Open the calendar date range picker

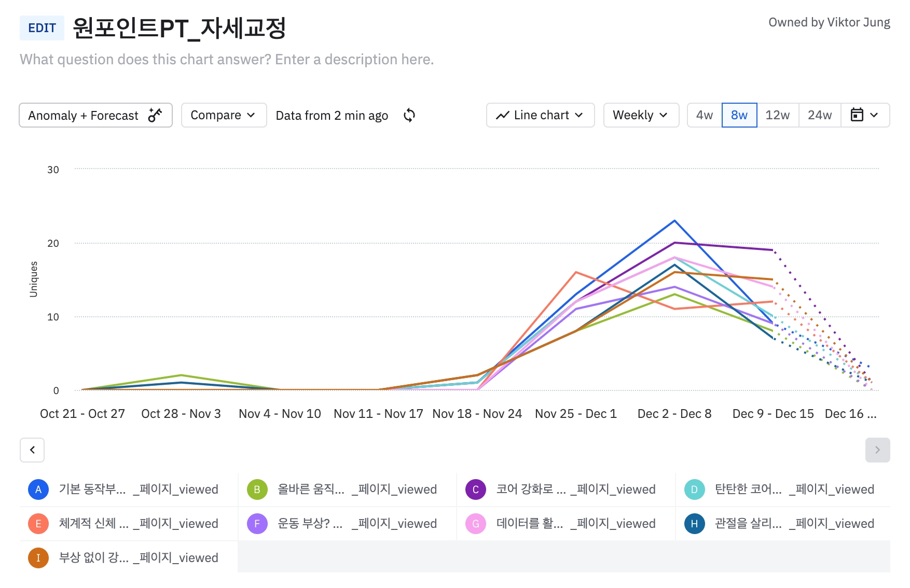coord(864,115)
